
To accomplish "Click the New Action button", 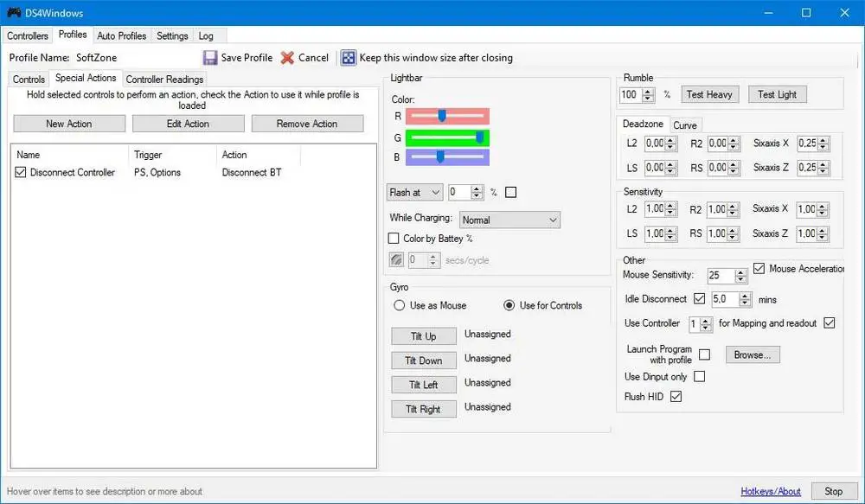I will coord(69,124).
